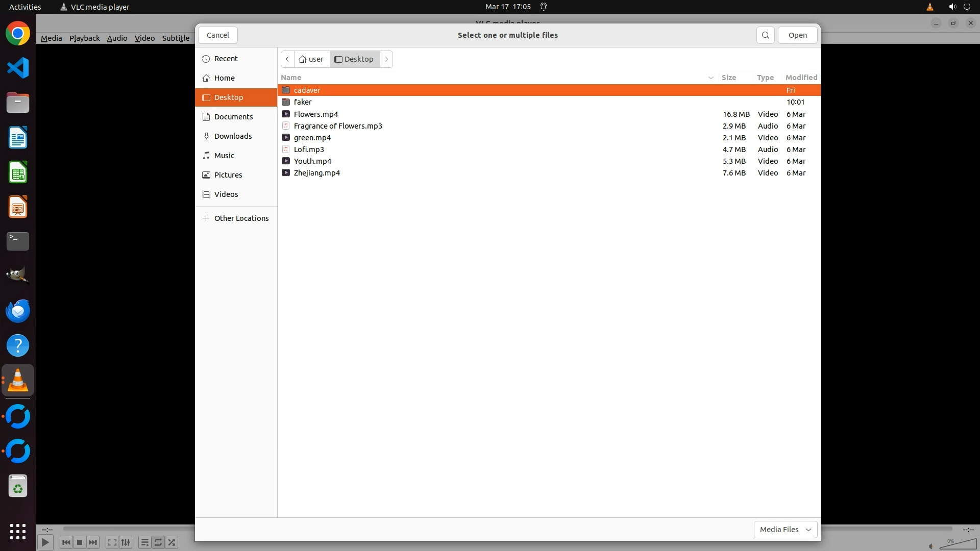The image size is (980, 551).
Task: Click the Open button
Action: 797,35
